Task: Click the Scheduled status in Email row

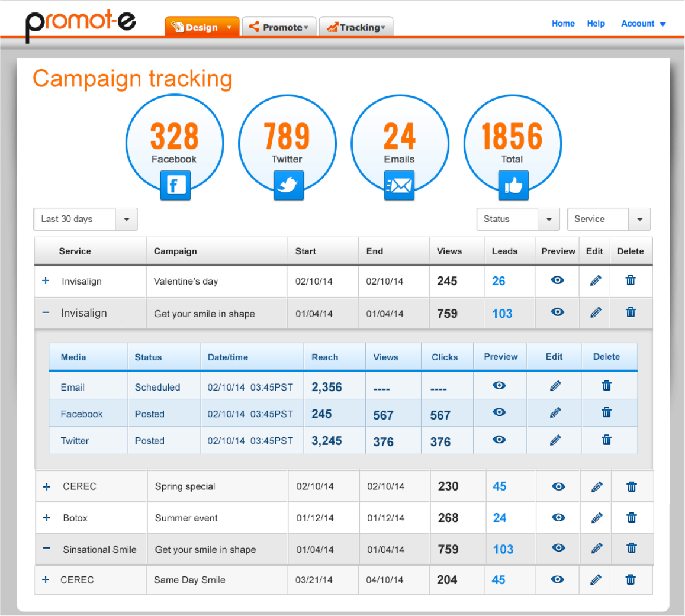Action: 157,387
